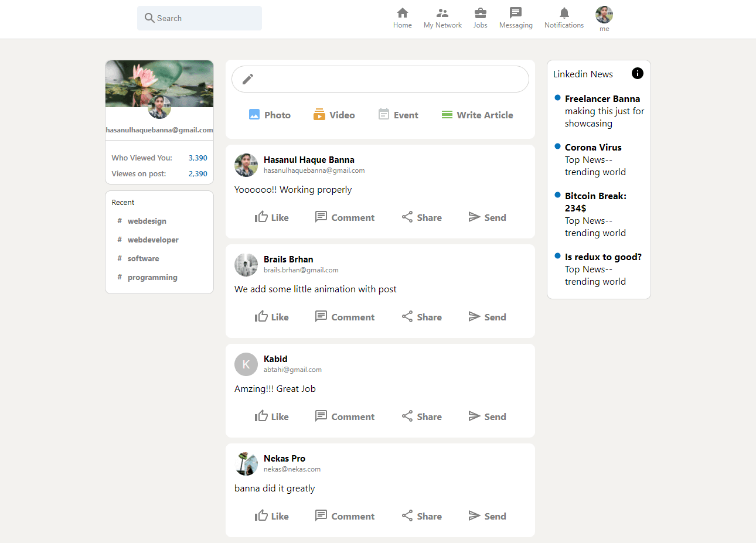
Task: Select the programming hashtag in Recent
Action: 152,277
